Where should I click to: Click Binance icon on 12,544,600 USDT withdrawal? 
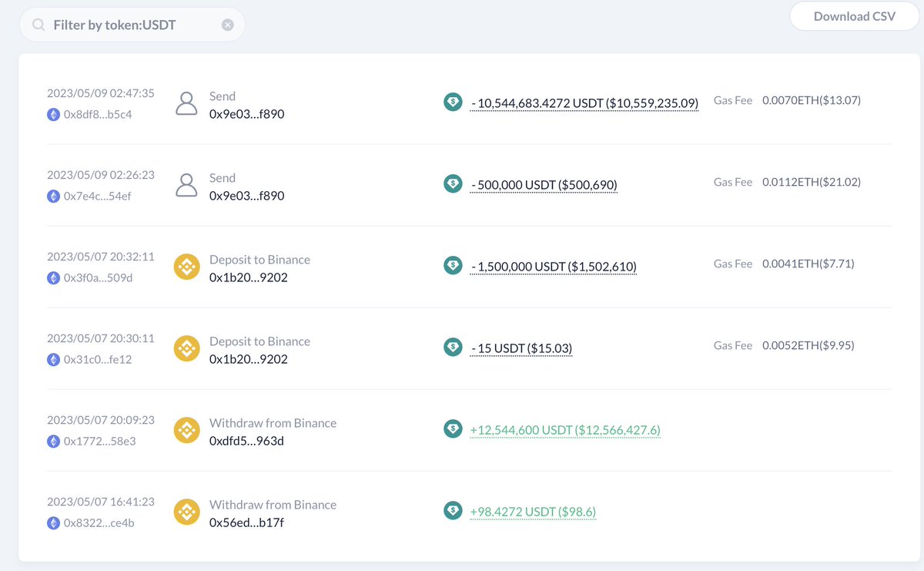click(x=187, y=431)
